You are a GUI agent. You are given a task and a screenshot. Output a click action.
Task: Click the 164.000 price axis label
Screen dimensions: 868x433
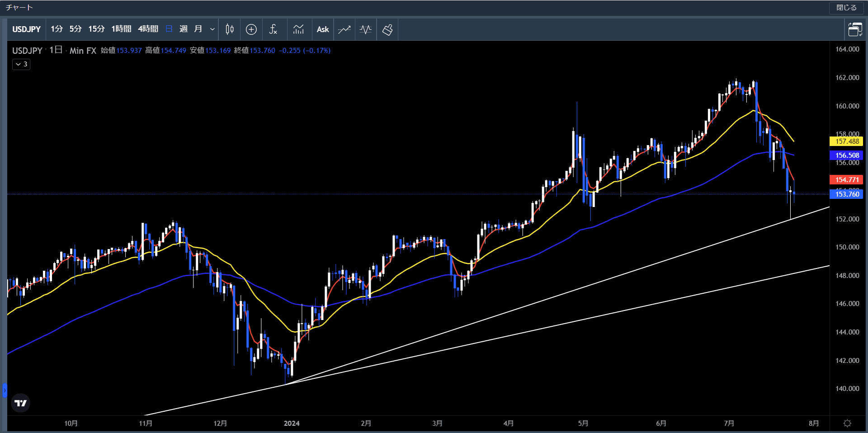coord(847,49)
